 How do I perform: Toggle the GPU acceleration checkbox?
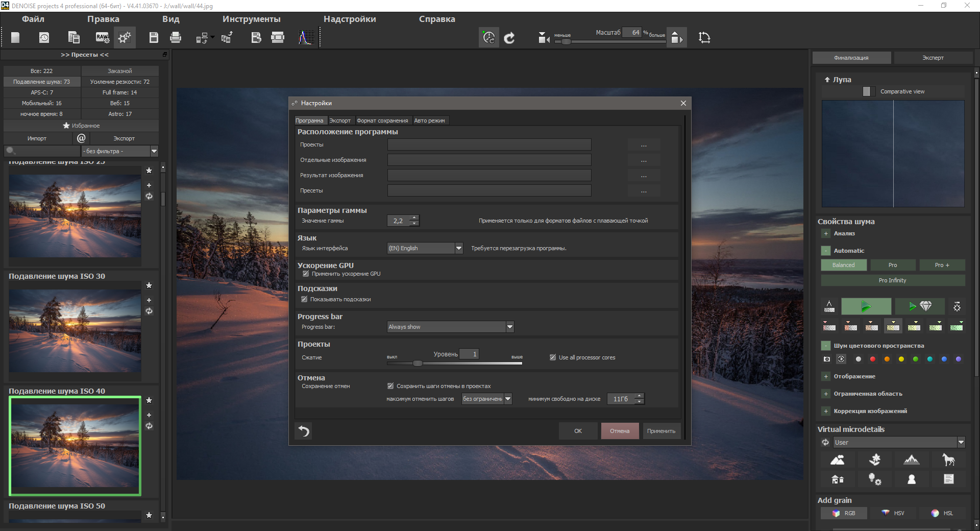coord(306,274)
